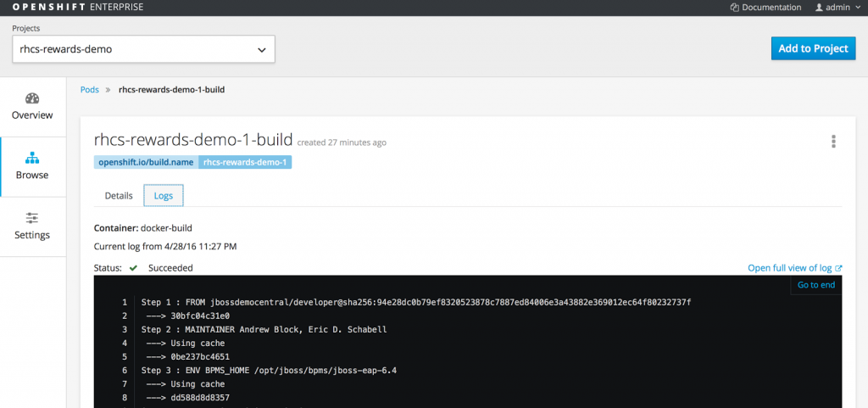
Task: Open full view of log link
Action: 795,269
